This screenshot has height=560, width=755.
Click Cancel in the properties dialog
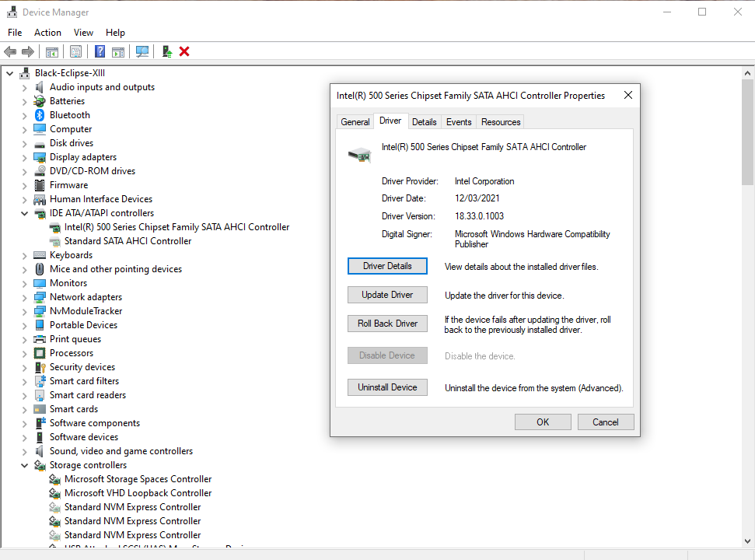[x=606, y=422]
